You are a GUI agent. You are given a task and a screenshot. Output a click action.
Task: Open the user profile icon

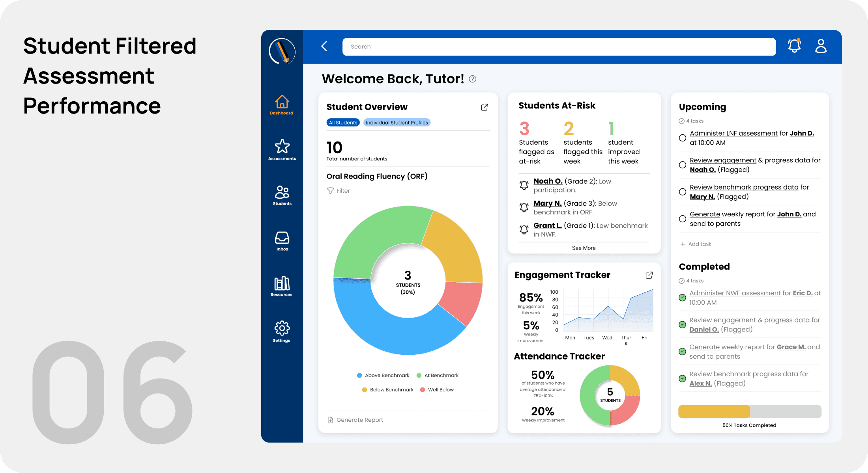click(x=821, y=46)
